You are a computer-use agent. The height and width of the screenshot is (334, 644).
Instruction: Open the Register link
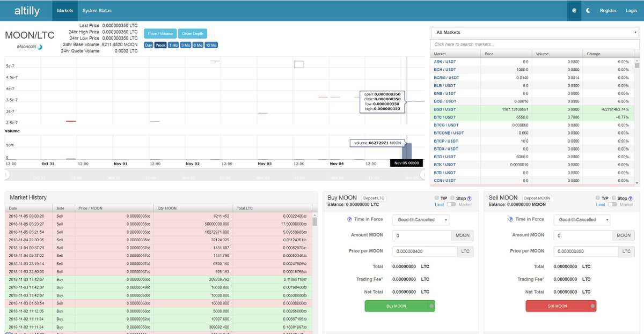point(608,10)
